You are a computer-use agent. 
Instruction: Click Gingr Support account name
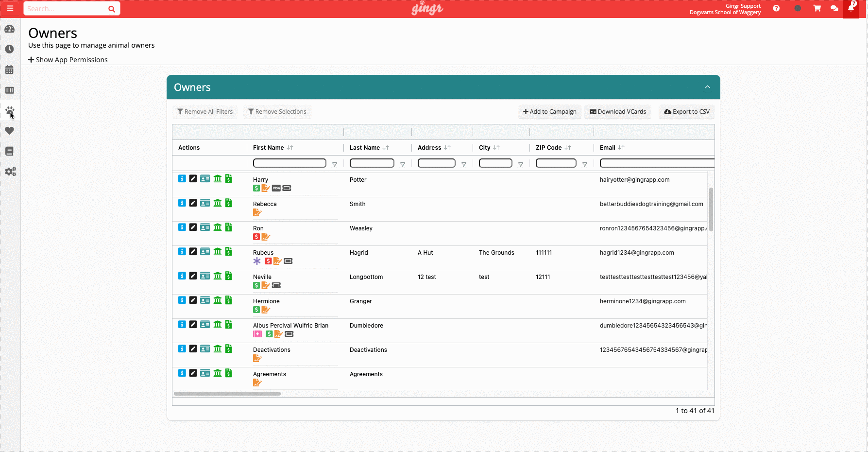[x=743, y=6]
